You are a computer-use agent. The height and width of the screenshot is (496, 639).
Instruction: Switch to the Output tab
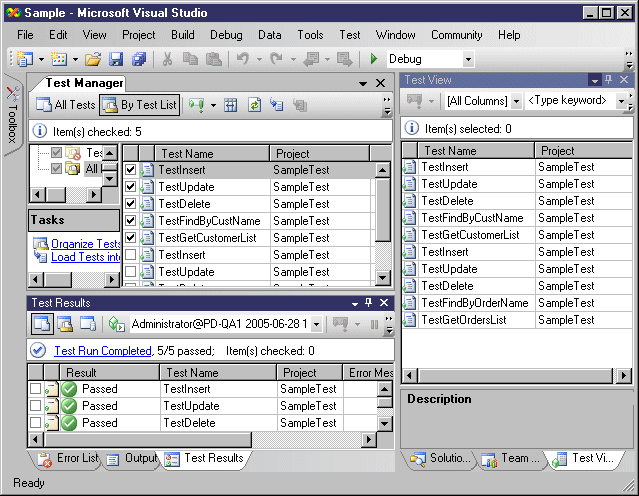[132, 459]
